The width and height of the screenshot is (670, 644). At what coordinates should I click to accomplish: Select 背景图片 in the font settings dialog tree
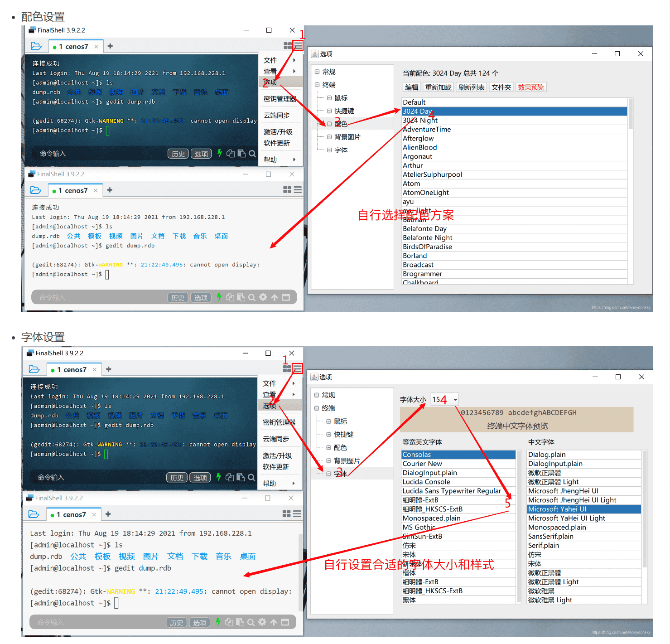(x=347, y=460)
